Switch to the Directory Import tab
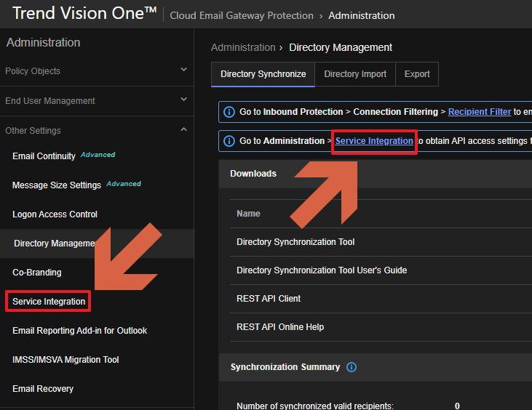The height and width of the screenshot is (410, 532). pyautogui.click(x=355, y=74)
